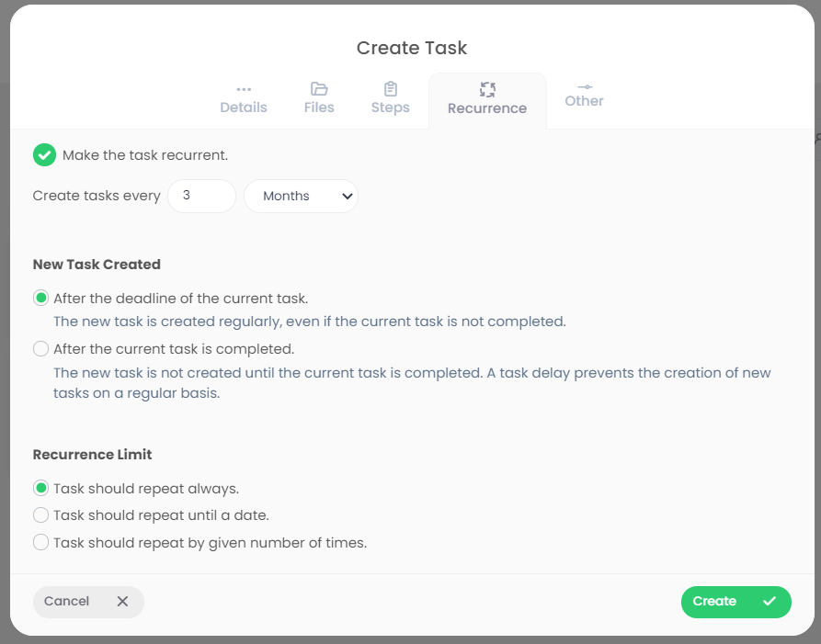Choose repeat by given number of times

(x=40, y=543)
